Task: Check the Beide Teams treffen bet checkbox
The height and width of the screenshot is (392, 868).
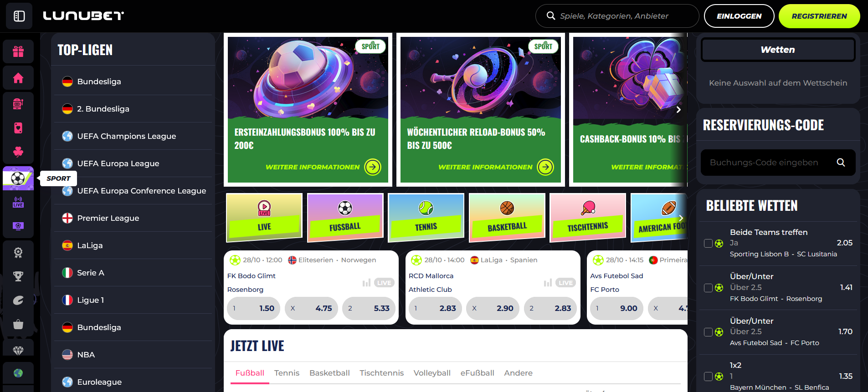Action: click(x=708, y=243)
